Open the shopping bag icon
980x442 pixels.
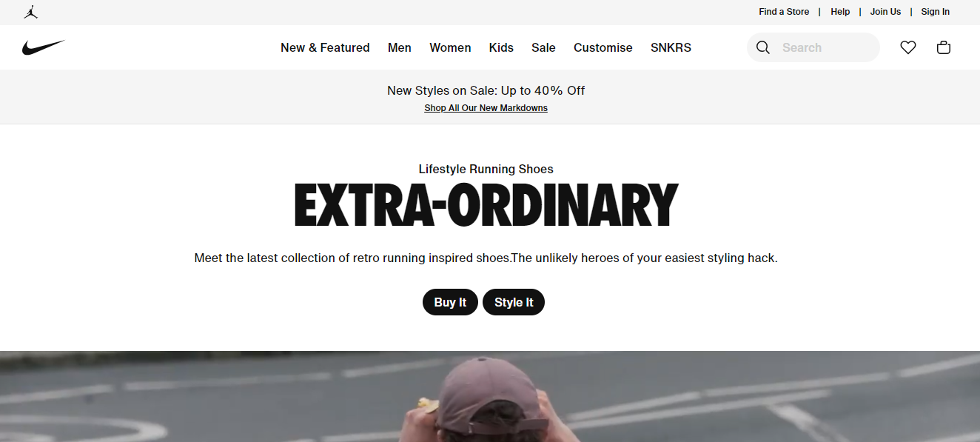[944, 47]
